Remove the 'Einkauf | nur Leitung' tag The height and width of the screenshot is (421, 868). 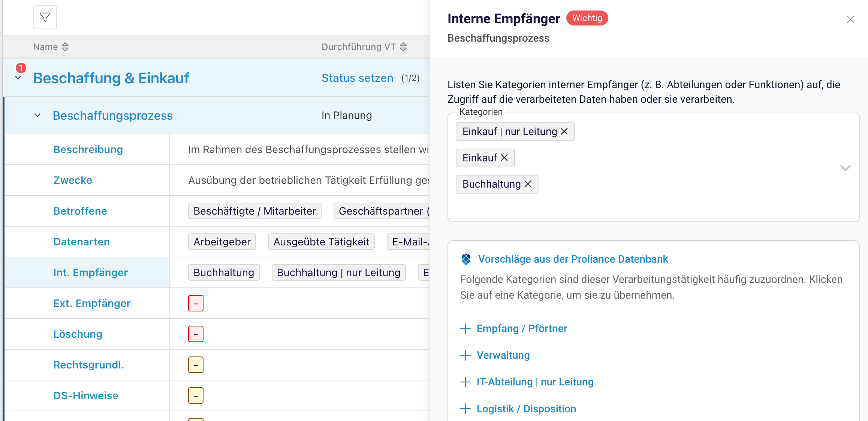coord(564,132)
